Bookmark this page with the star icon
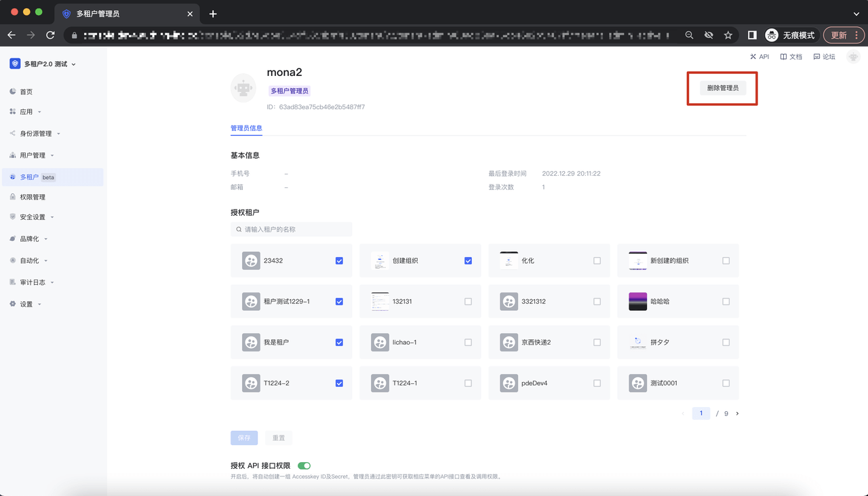This screenshot has width=868, height=496. [728, 35]
